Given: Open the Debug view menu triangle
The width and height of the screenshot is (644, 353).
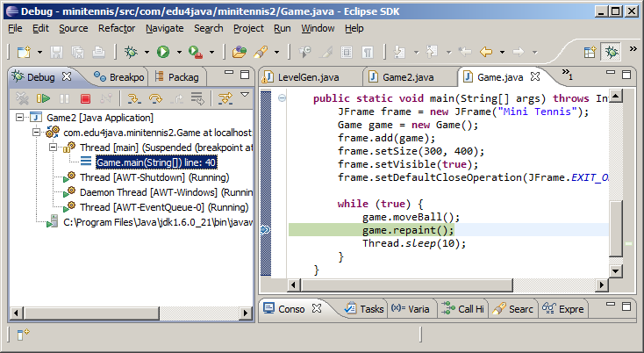Looking at the screenshot, I should pos(245,95).
